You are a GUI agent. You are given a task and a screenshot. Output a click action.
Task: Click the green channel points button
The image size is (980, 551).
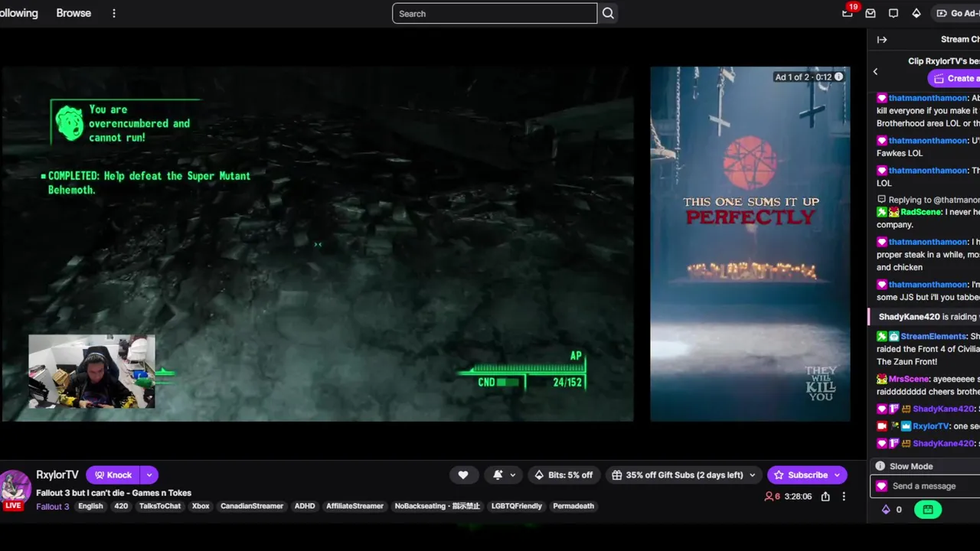tap(927, 509)
